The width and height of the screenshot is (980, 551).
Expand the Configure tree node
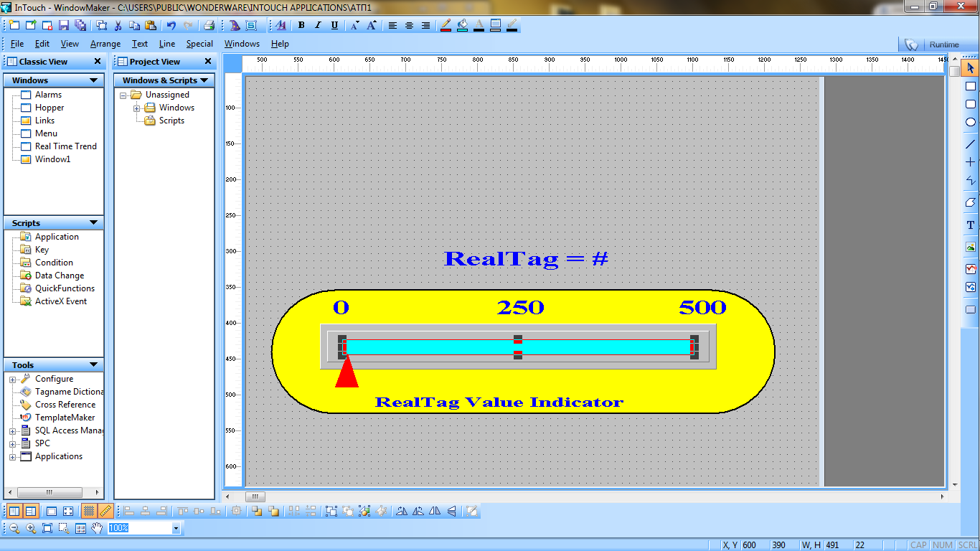coord(12,379)
